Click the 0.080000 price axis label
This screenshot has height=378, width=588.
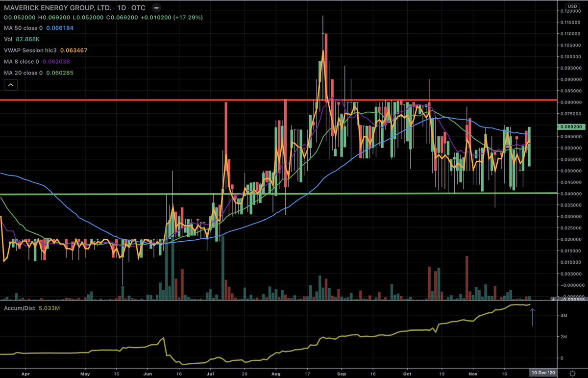click(x=571, y=102)
